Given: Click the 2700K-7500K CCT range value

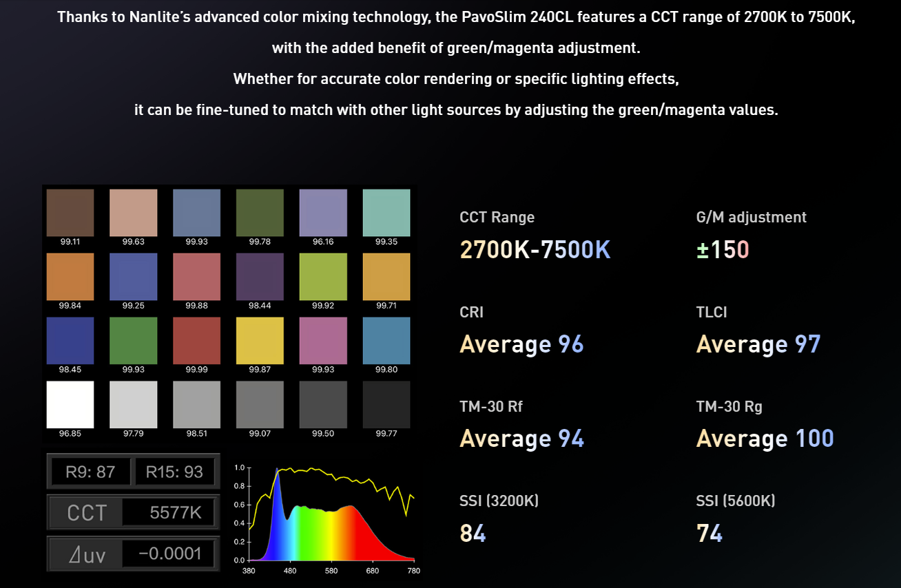Looking at the screenshot, I should click(x=535, y=249).
